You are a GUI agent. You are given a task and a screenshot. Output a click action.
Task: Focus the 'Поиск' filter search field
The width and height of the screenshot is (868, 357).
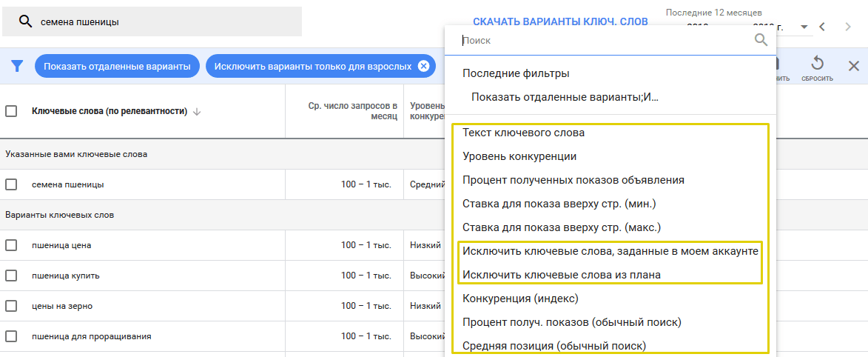click(x=603, y=41)
